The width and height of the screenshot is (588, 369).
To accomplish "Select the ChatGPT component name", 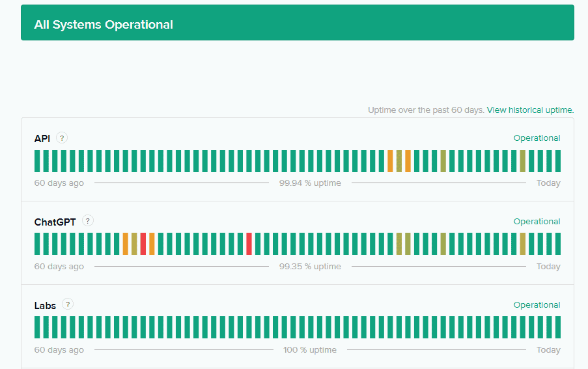I will tap(55, 222).
